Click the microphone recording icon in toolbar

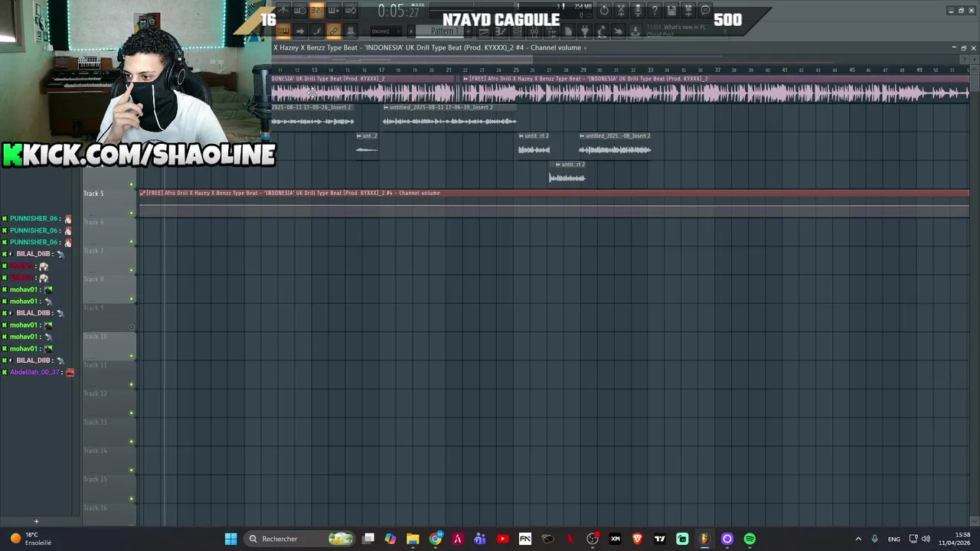tap(638, 10)
